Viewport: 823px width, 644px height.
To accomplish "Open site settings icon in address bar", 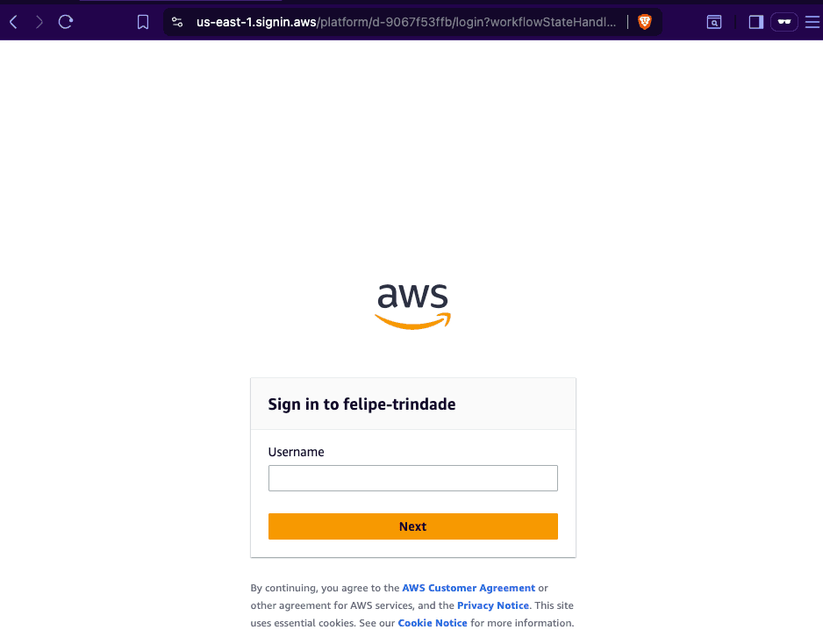I will pyautogui.click(x=177, y=22).
